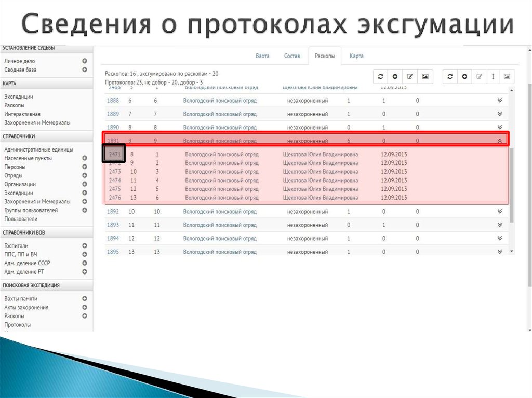532x398 pixels.
Task: Add a new protocol via plus icon
Action: 464,76
